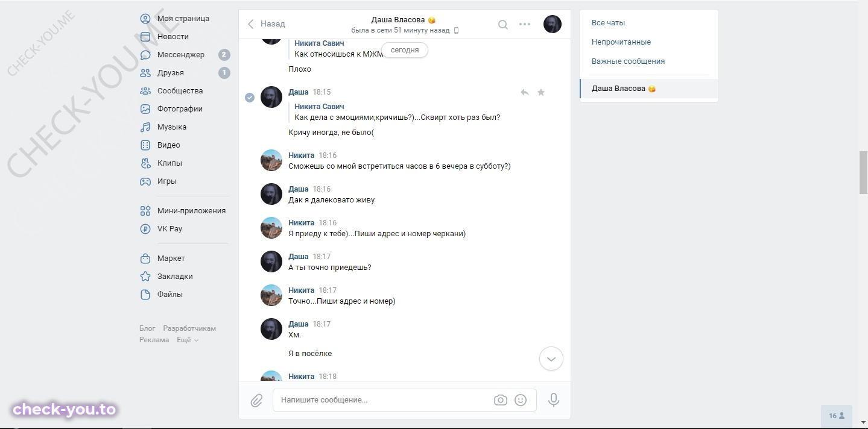This screenshot has height=429, width=868.
Task: Open VK Pay ruble icon
Action: pos(145,229)
